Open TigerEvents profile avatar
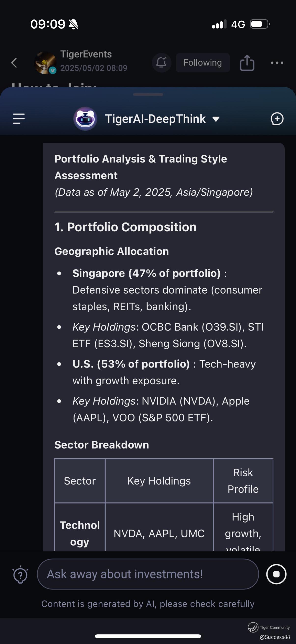 point(45,63)
